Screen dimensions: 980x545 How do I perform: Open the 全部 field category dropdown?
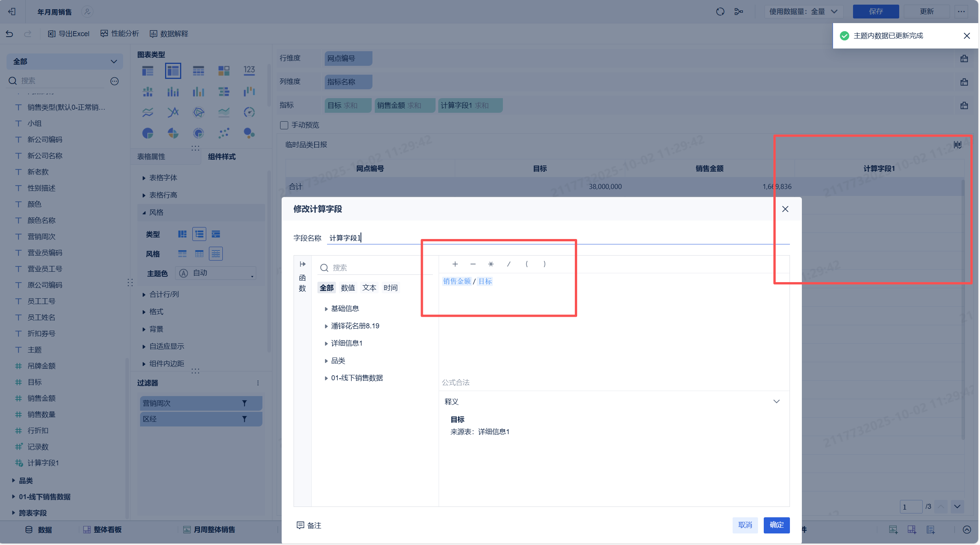(x=65, y=62)
